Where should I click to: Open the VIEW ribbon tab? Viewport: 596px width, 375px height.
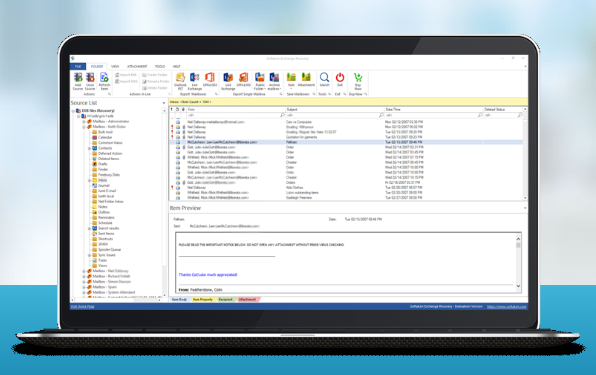click(115, 66)
